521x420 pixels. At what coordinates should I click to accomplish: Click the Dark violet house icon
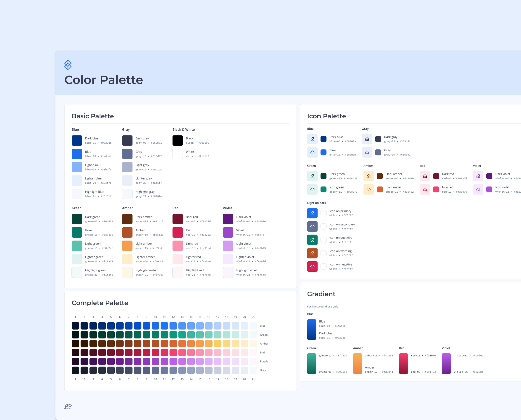pyautogui.click(x=478, y=176)
